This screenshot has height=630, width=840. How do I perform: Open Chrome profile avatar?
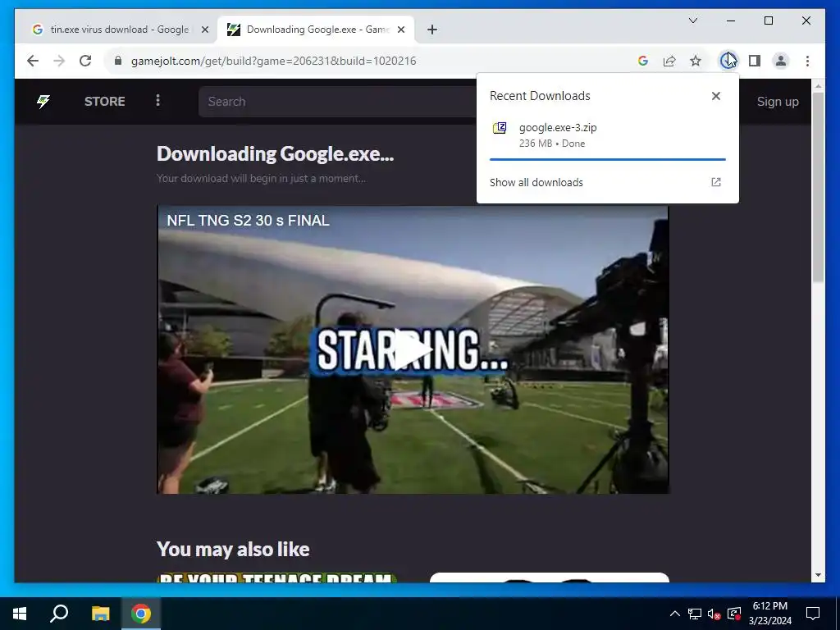pyautogui.click(x=781, y=61)
